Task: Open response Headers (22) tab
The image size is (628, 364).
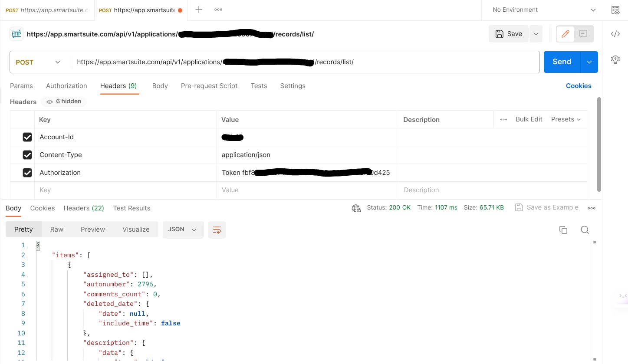Action: [84, 208]
